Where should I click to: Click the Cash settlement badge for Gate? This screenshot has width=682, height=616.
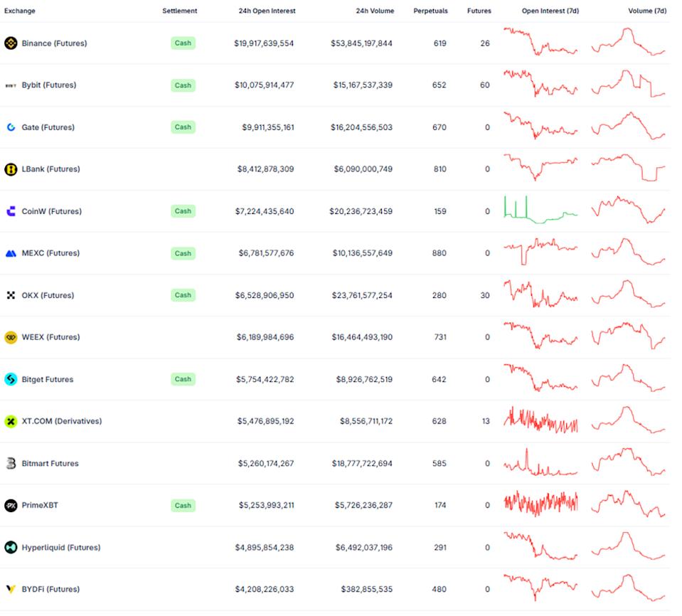pyautogui.click(x=183, y=127)
